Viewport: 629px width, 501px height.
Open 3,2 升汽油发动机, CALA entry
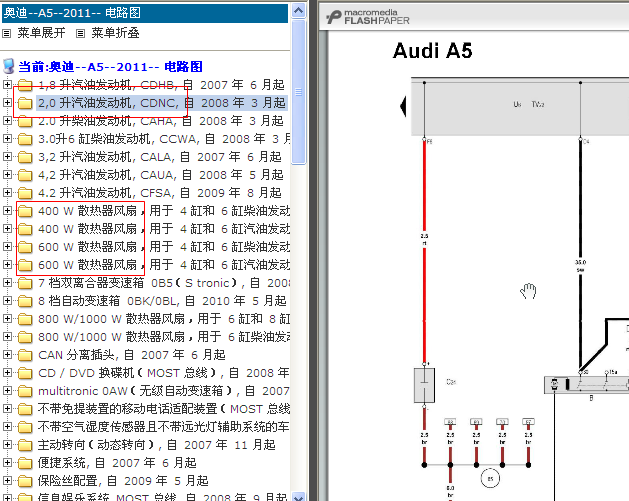tap(160, 157)
